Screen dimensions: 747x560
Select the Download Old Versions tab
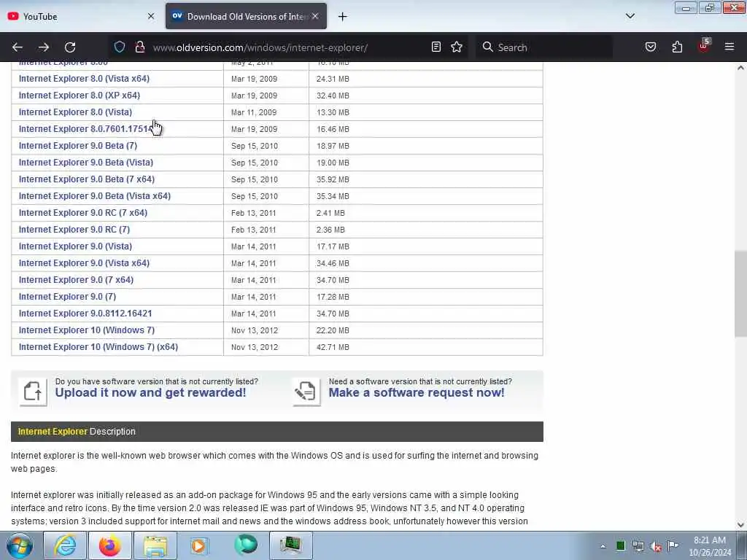[x=247, y=16]
